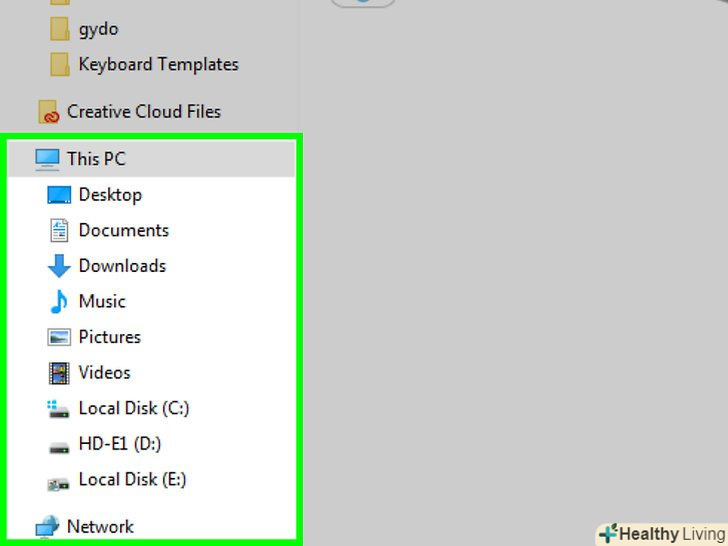Click the blue Downloads arrow icon
This screenshot has height=546, width=728.
click(x=60, y=266)
